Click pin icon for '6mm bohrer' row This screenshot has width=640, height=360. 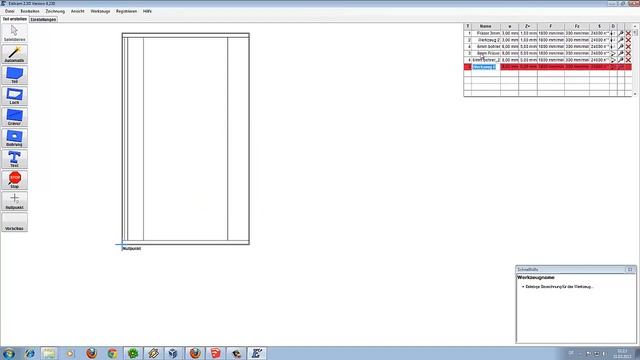click(x=621, y=47)
